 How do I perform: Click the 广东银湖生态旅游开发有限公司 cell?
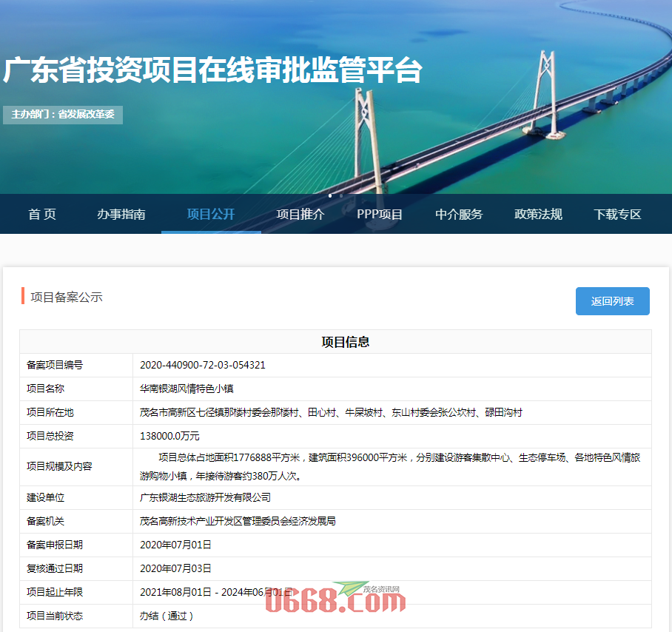(205, 497)
